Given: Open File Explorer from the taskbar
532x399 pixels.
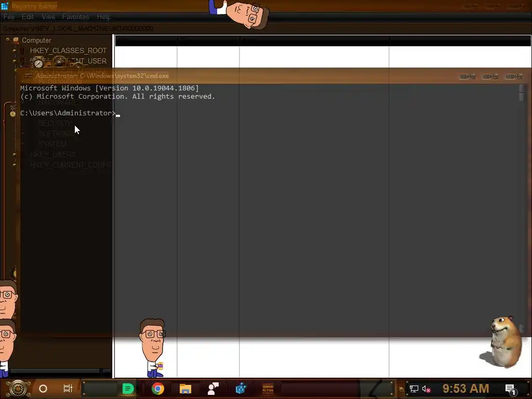Looking at the screenshot, I should (185, 389).
